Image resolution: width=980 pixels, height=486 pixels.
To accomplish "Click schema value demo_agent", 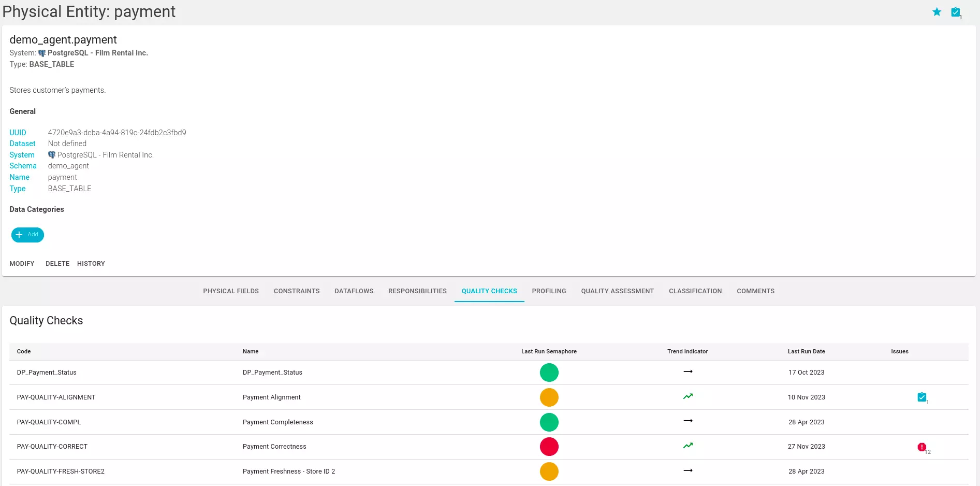I will [68, 166].
